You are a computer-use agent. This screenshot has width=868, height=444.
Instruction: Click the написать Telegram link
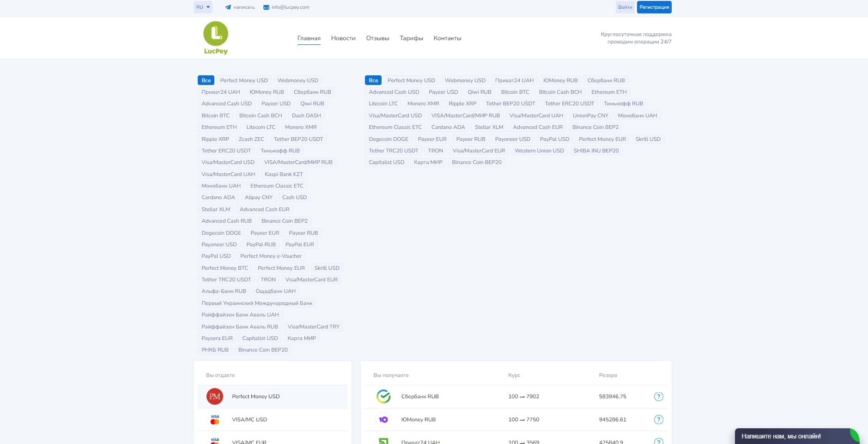point(244,7)
